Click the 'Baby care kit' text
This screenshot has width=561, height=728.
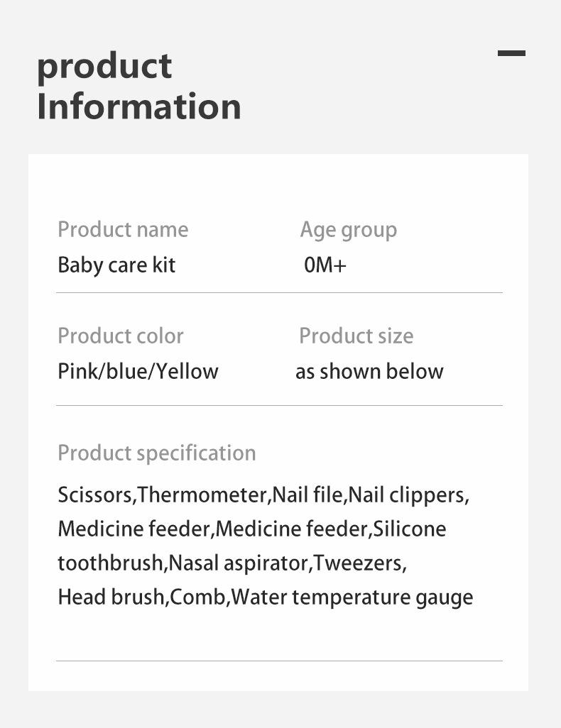pos(116,265)
